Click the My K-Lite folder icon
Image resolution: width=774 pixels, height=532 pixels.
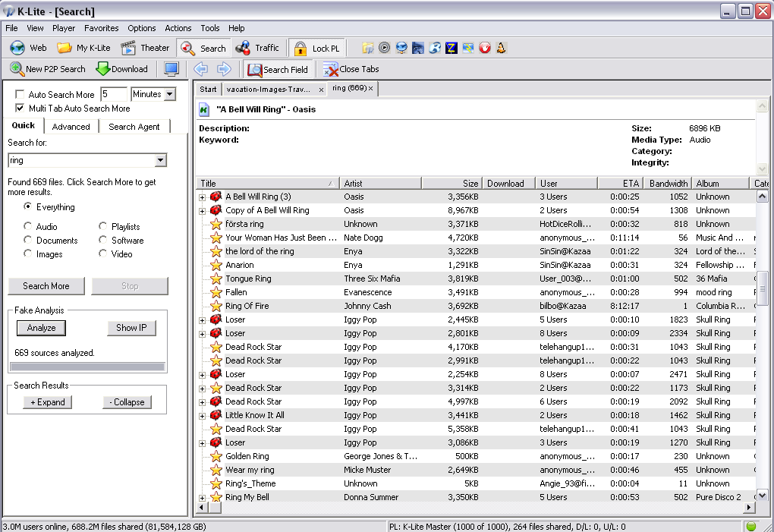coord(64,48)
